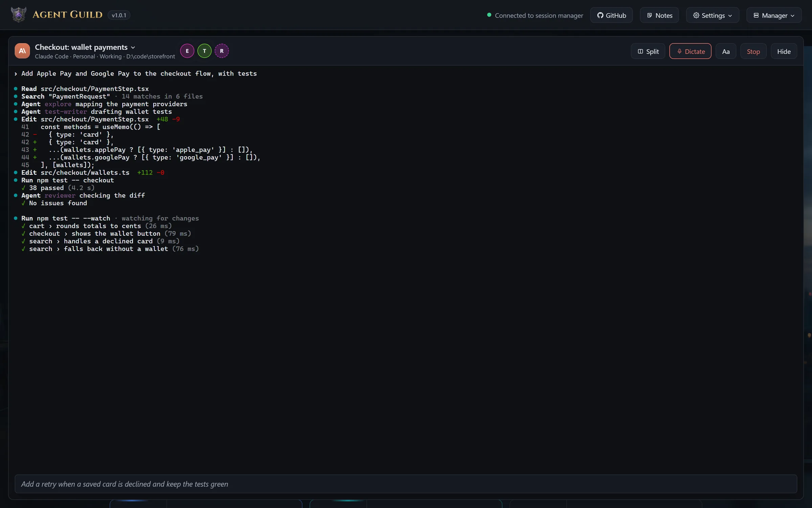The height and width of the screenshot is (508, 812).
Task: Click the user prompt Add Apple Pay line
Action: tap(135, 73)
